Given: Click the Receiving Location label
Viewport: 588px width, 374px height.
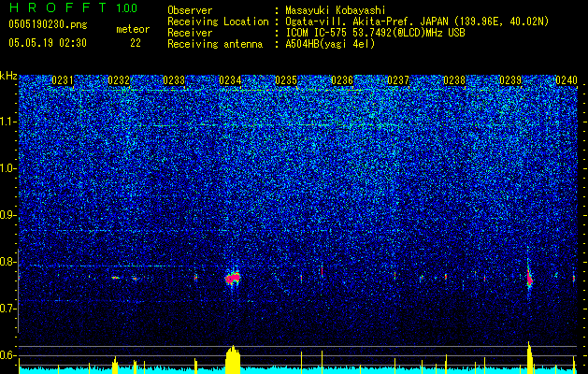Looking at the screenshot, I should coord(218,22).
